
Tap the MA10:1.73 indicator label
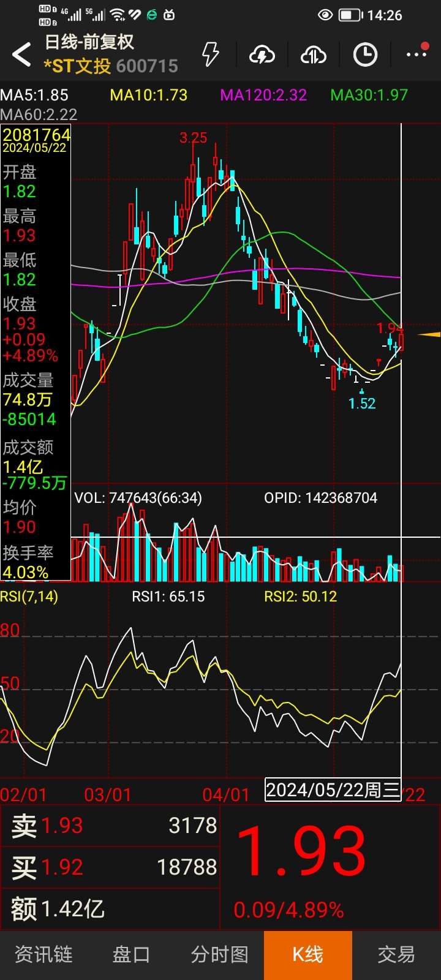tap(149, 95)
